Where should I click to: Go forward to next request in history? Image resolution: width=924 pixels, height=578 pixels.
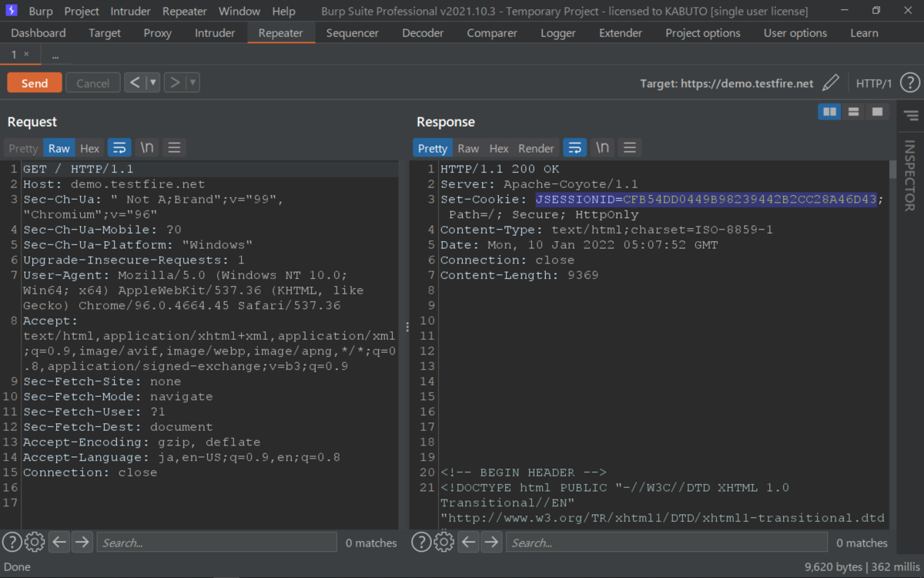(175, 82)
